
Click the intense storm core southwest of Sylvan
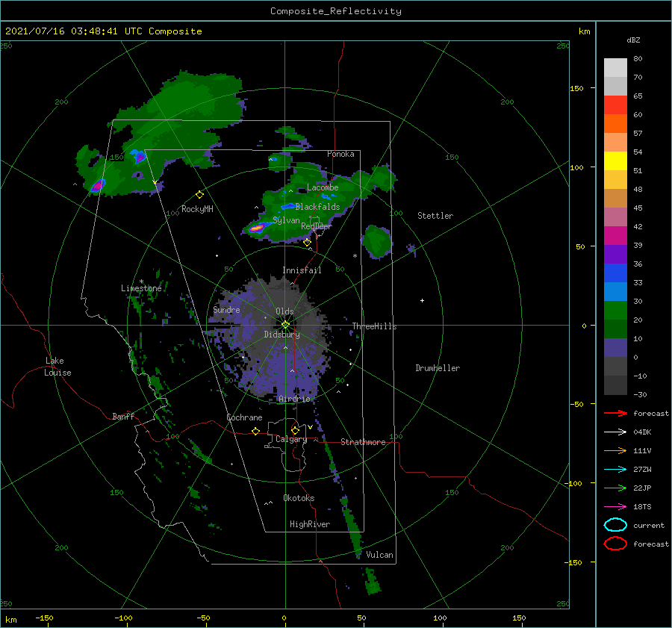point(256,228)
